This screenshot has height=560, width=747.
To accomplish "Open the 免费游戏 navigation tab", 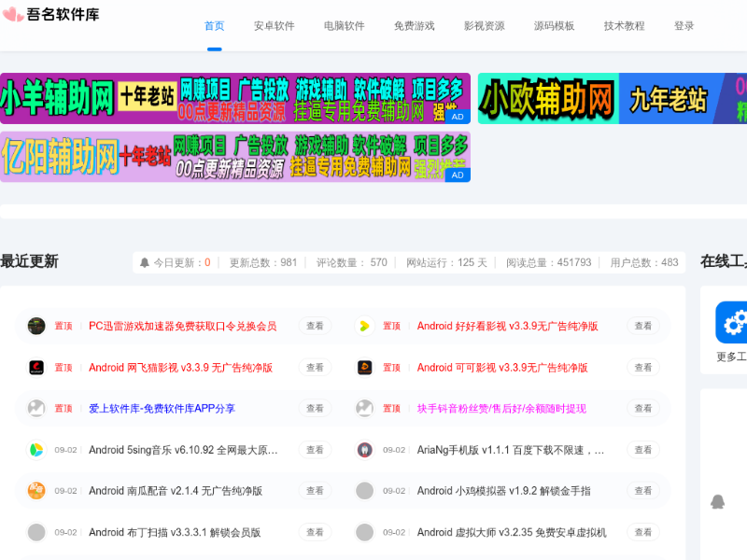I will click(414, 26).
